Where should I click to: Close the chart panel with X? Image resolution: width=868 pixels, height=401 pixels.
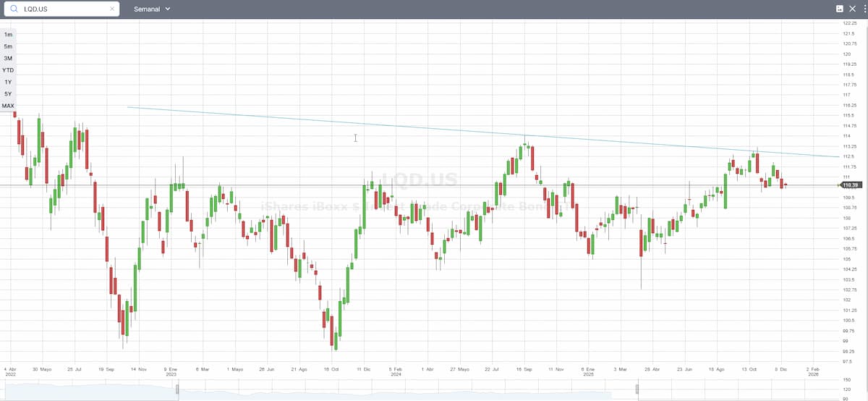852,9
